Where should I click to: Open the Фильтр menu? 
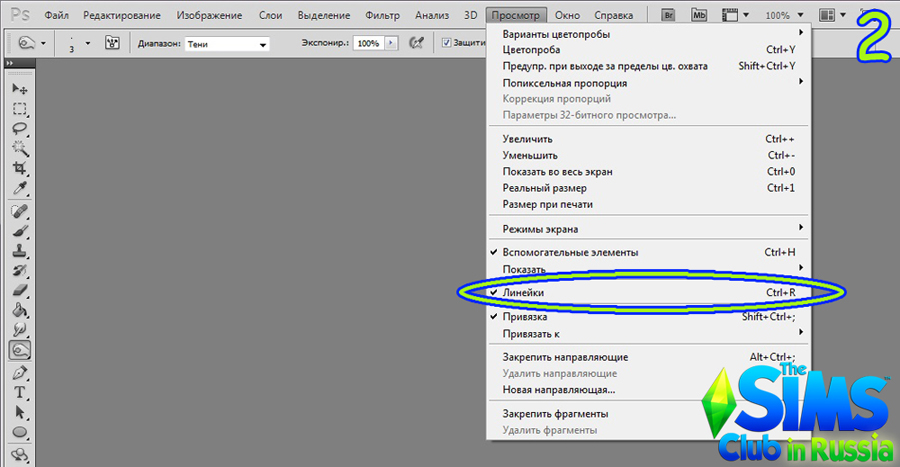coord(382,16)
